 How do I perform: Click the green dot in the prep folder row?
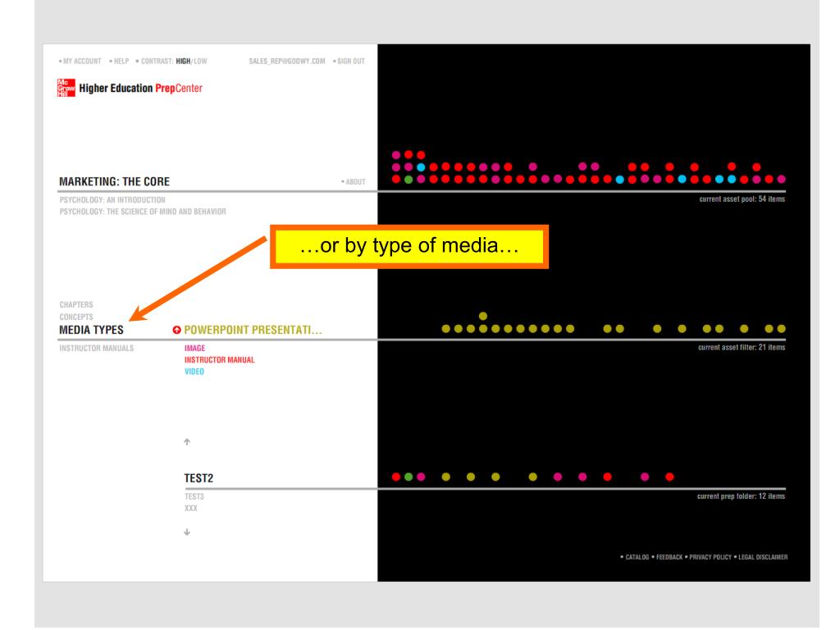coord(409,477)
